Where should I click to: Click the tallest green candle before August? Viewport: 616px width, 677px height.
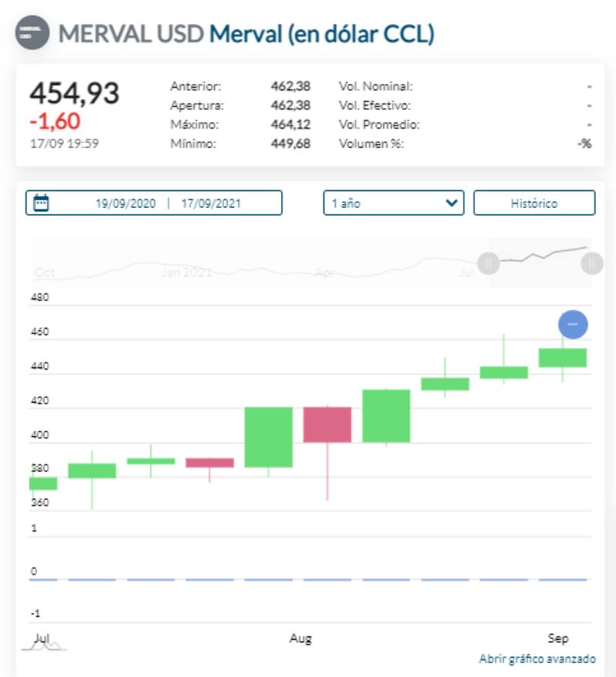pyautogui.click(x=268, y=437)
